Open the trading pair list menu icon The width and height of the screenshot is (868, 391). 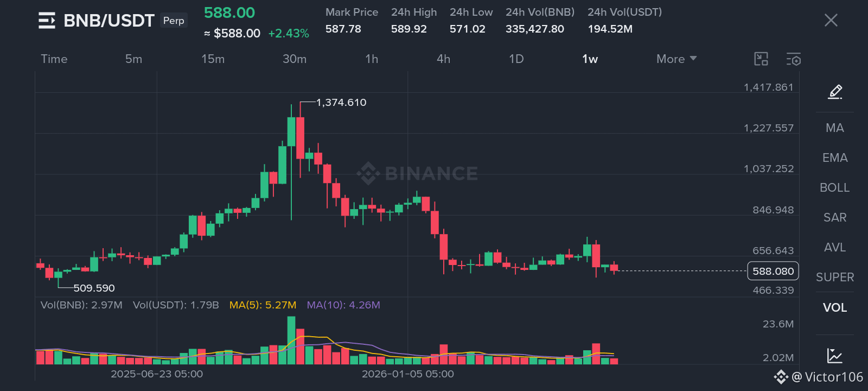click(47, 21)
